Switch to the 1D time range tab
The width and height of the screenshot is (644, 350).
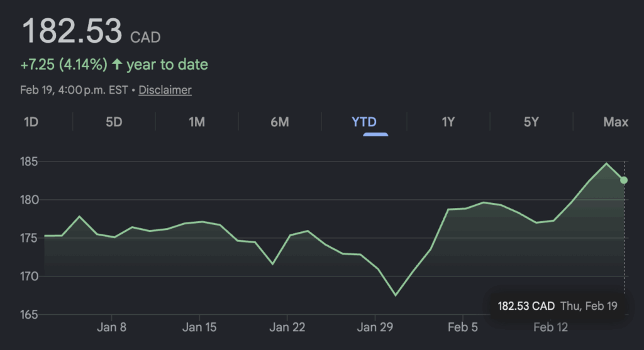[31, 122]
